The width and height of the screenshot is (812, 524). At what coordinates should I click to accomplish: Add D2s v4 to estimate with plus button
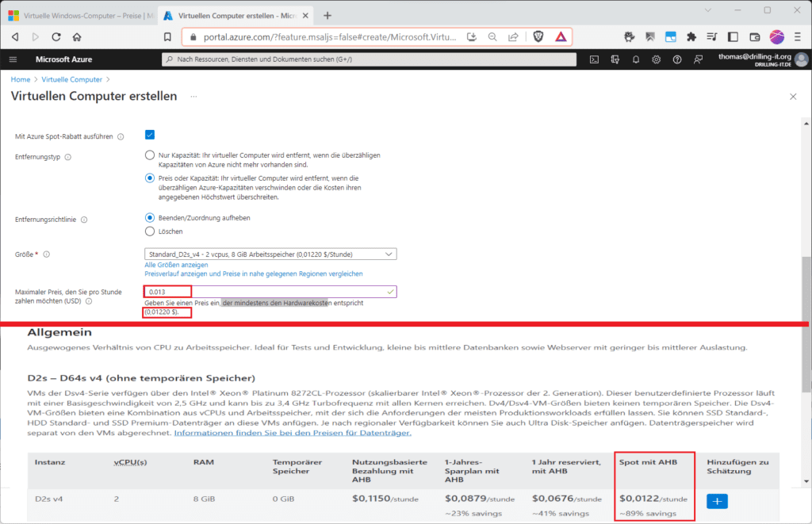717,501
